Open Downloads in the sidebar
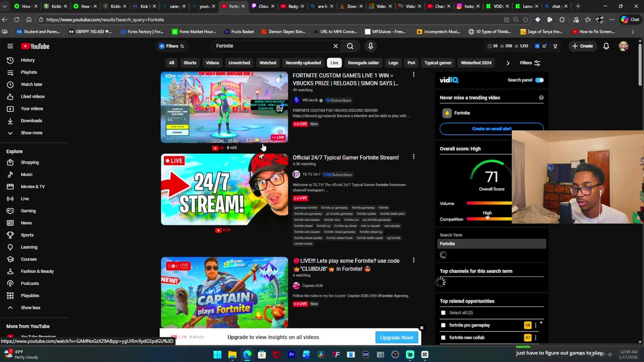Screen dimensions: 644x362 [x=31, y=121]
